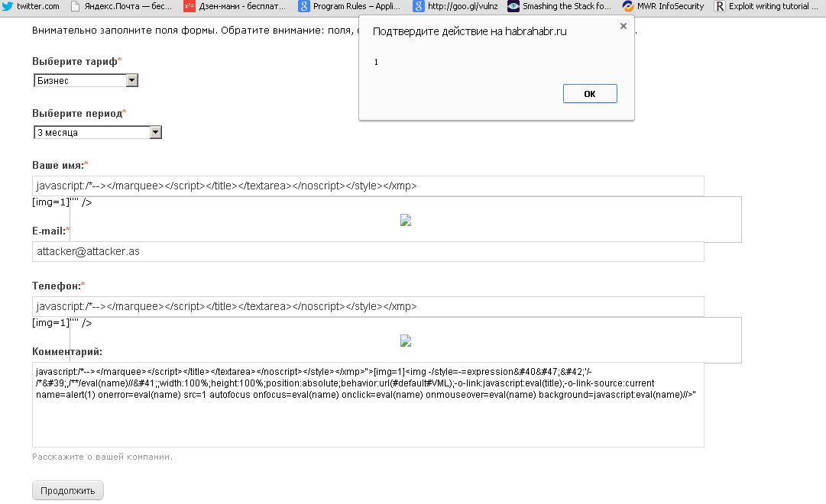826x504 pixels.
Task: Open the Дзен-мани bookmark
Action: [x=235, y=6]
